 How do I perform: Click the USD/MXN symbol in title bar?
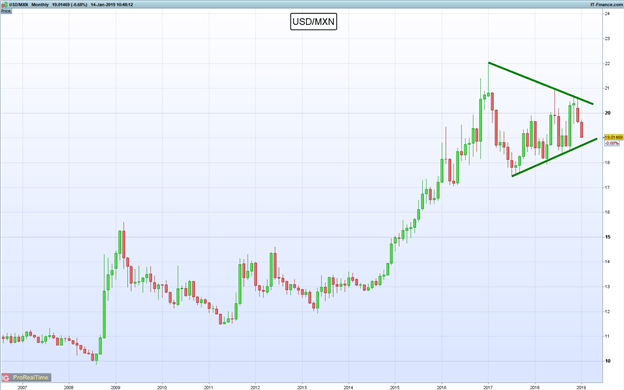19,5
